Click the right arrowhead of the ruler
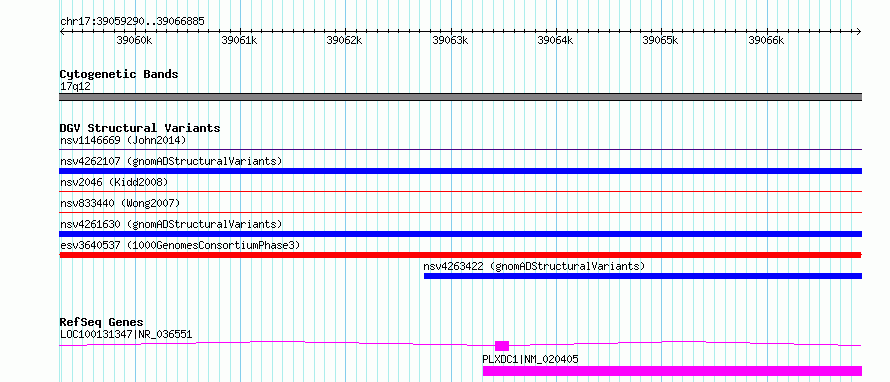The height and width of the screenshot is (382, 890). tap(858, 32)
